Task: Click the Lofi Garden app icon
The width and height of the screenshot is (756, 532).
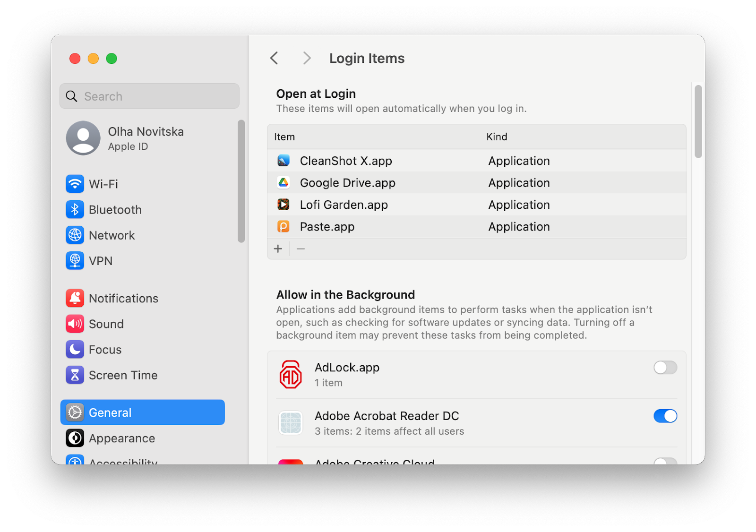Action: (284, 205)
